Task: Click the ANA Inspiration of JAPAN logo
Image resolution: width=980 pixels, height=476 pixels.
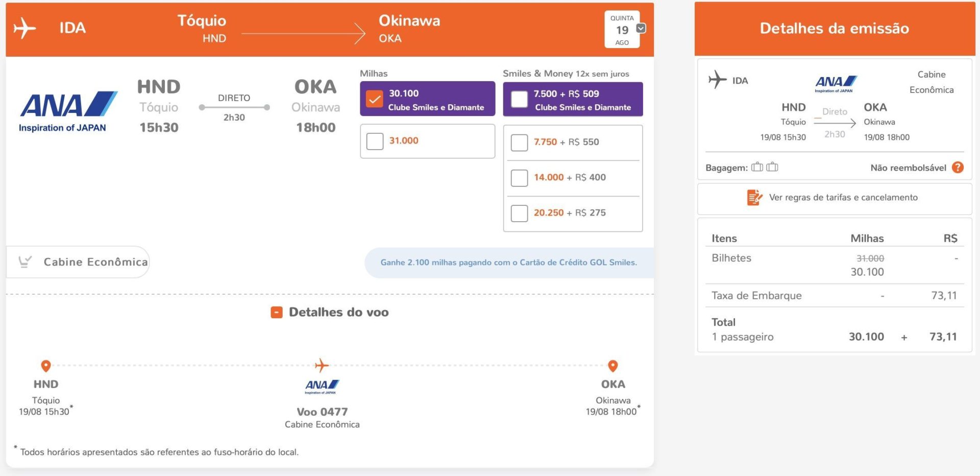Action: point(68,112)
